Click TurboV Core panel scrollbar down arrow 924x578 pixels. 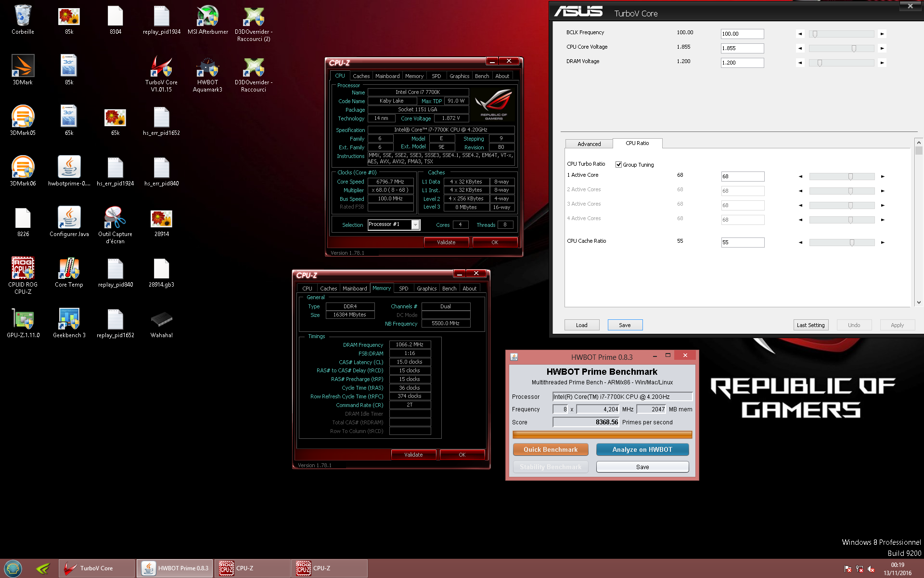pos(919,302)
